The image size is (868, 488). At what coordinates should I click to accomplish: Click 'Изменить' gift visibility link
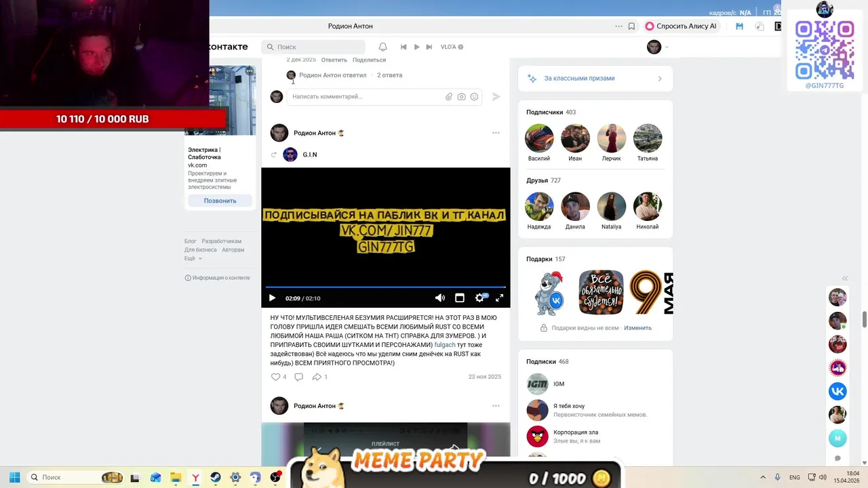point(637,328)
